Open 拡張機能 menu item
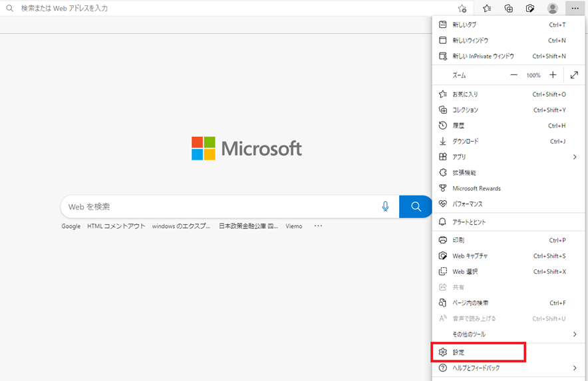588x381 pixels. 508,172
